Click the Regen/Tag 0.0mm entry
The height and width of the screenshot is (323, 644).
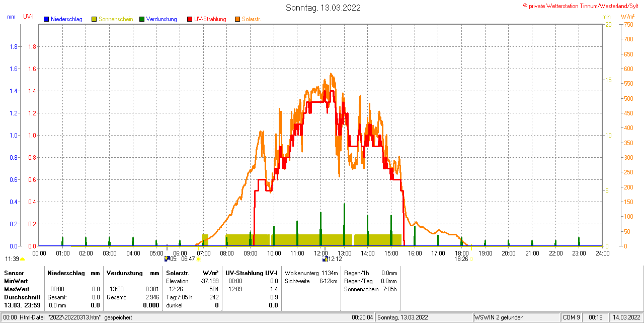(370, 281)
